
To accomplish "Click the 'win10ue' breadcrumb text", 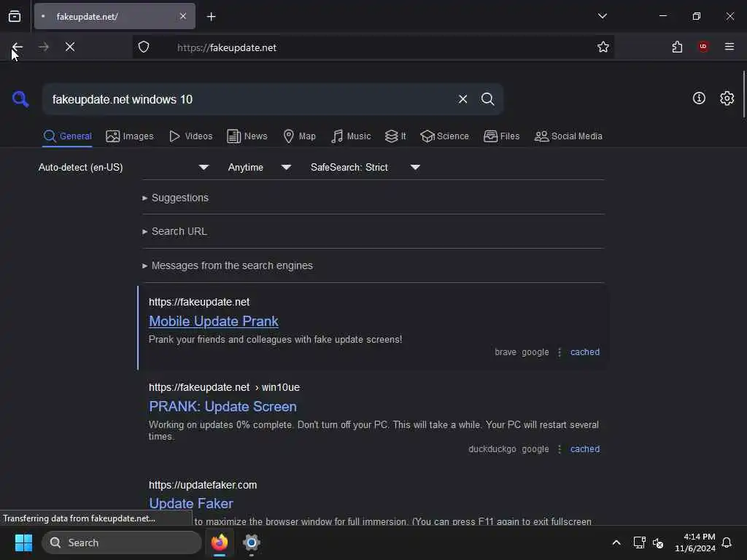I will click(x=281, y=387).
